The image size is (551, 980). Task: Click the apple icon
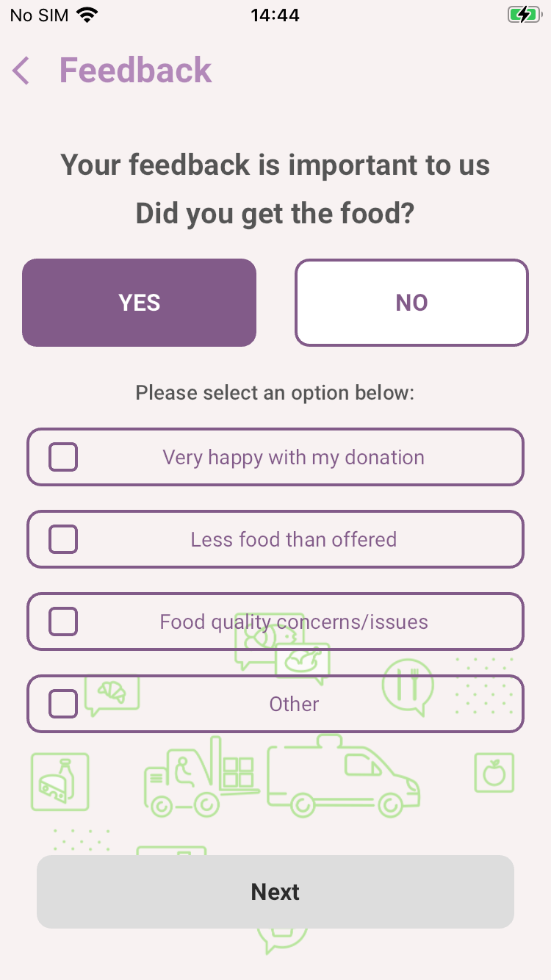click(494, 772)
